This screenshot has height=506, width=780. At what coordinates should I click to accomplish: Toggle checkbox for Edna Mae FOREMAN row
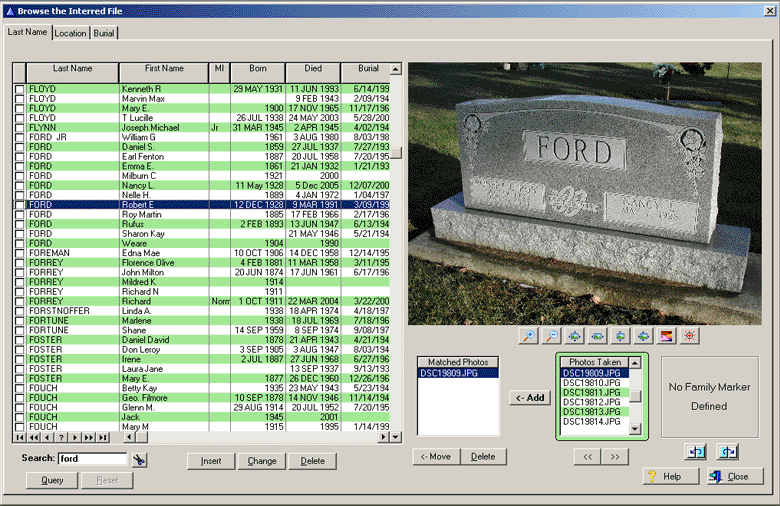click(x=19, y=253)
